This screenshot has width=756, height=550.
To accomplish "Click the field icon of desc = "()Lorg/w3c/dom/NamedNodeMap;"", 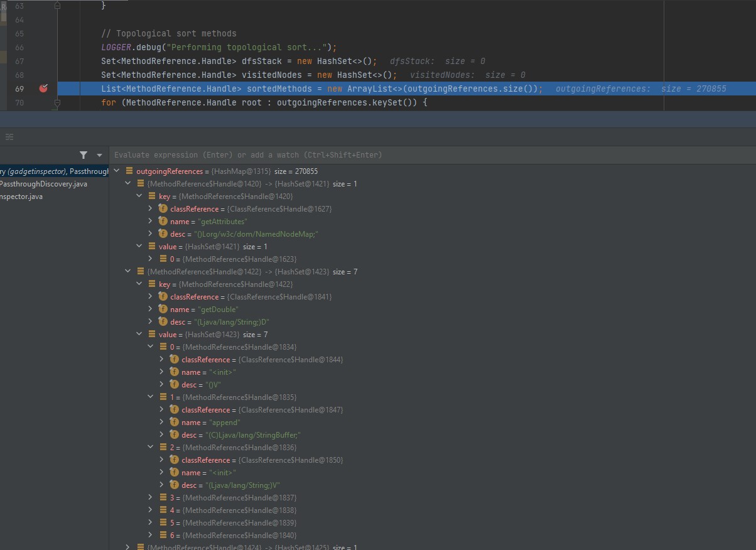I will click(163, 234).
